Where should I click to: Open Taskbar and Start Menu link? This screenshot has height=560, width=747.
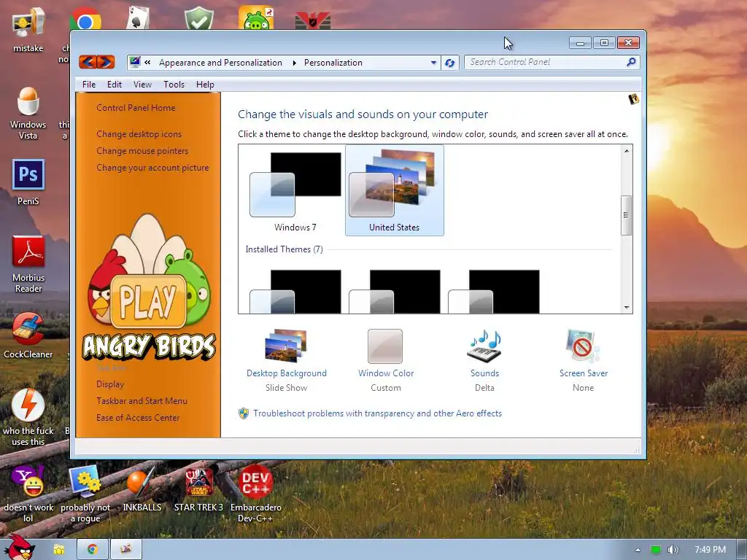pos(142,401)
